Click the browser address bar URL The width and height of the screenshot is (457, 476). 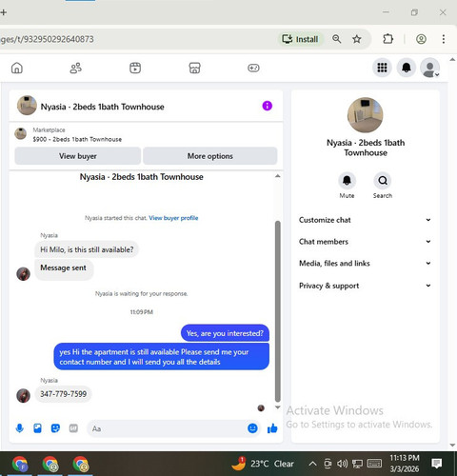tap(47, 39)
